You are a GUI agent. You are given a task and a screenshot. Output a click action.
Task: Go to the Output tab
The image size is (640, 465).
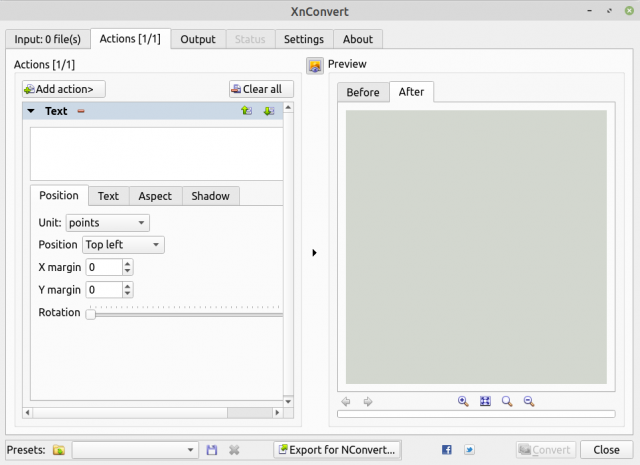[x=198, y=39]
